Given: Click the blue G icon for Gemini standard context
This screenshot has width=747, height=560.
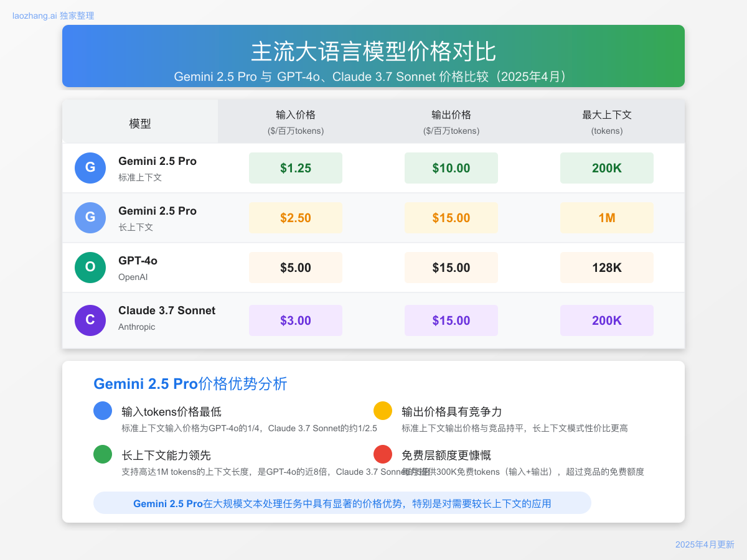Looking at the screenshot, I should (x=90, y=168).
